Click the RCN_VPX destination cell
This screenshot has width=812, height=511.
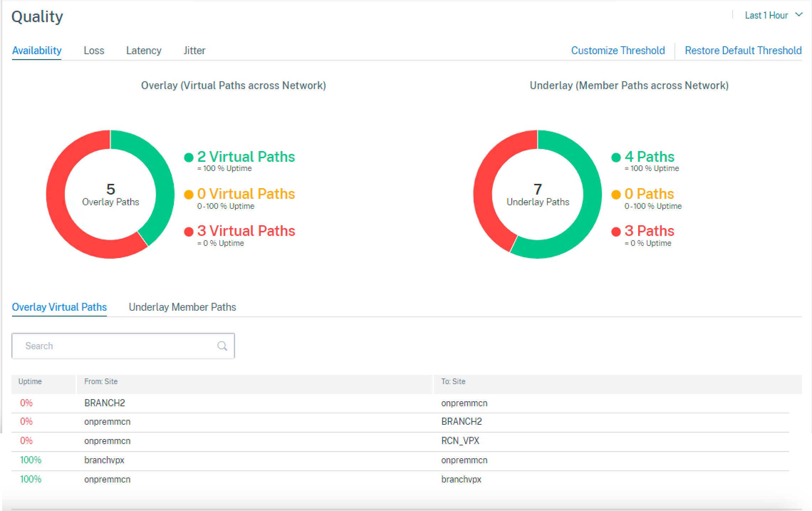click(460, 441)
